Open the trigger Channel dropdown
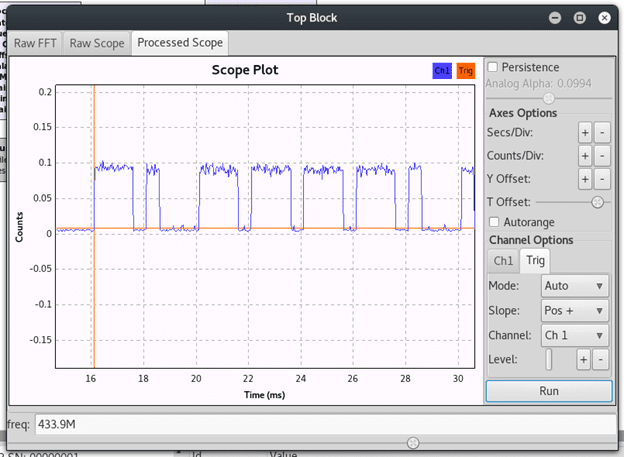The image size is (624, 457). point(574,335)
